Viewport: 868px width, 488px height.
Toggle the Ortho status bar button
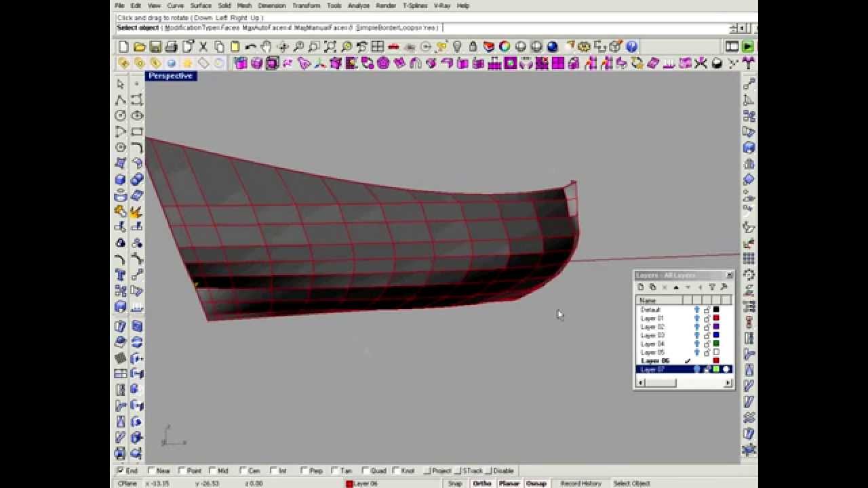482,483
